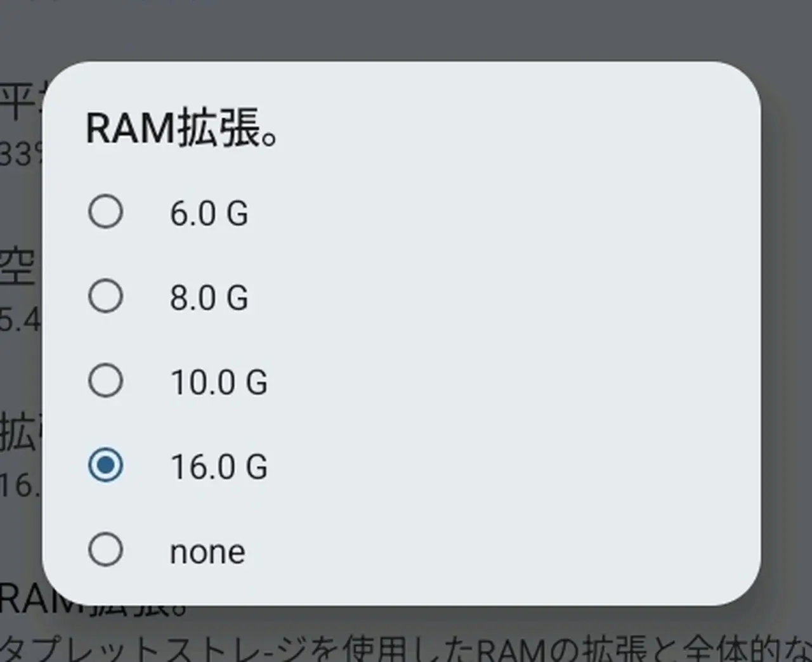Pick the 10.0 G radio button
This screenshot has height=662, width=812.
[x=105, y=380]
